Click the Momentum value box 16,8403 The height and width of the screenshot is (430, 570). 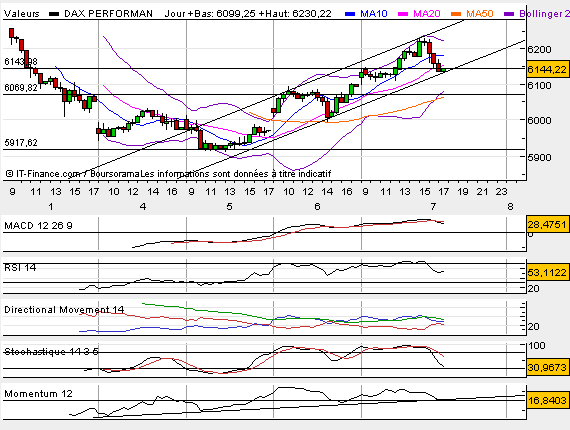(547, 400)
